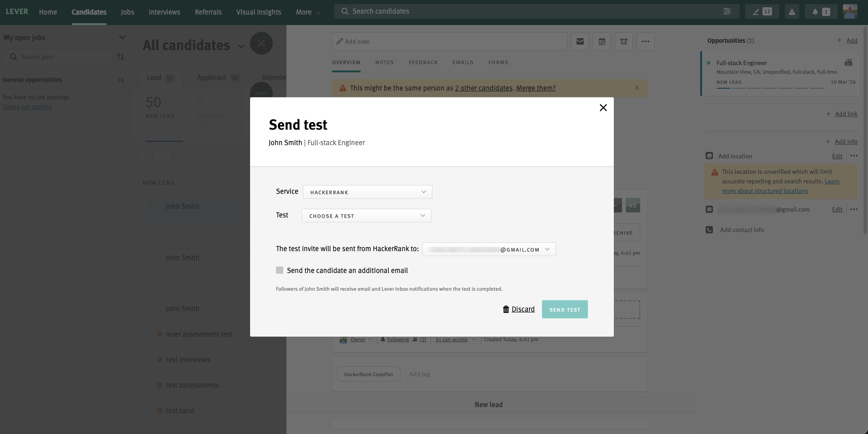The height and width of the screenshot is (434, 868).
Task: Open the Service HackerRank dropdown
Action: click(367, 192)
